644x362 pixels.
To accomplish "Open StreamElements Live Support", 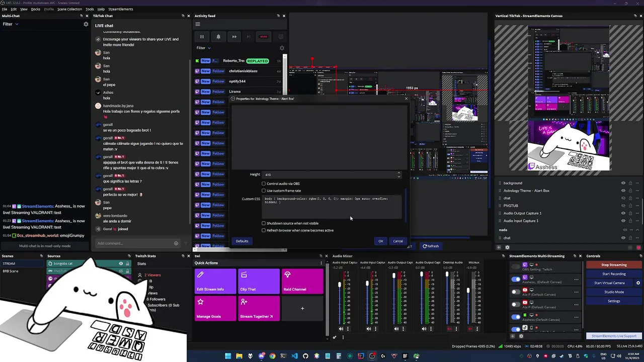I will coord(614,336).
